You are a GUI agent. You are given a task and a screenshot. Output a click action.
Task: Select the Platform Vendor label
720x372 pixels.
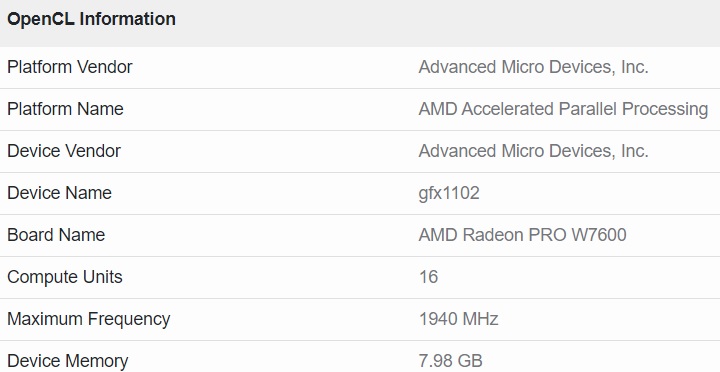click(70, 67)
